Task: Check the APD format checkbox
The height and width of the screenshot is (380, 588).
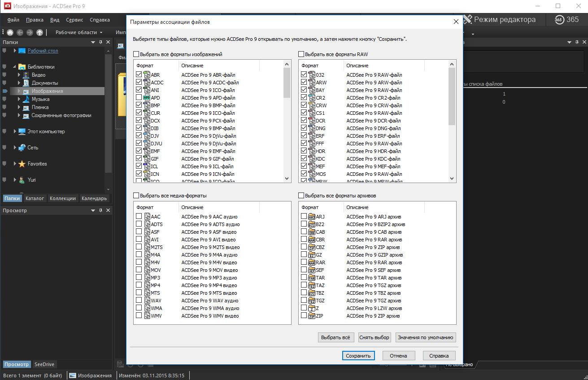Action: [139, 97]
